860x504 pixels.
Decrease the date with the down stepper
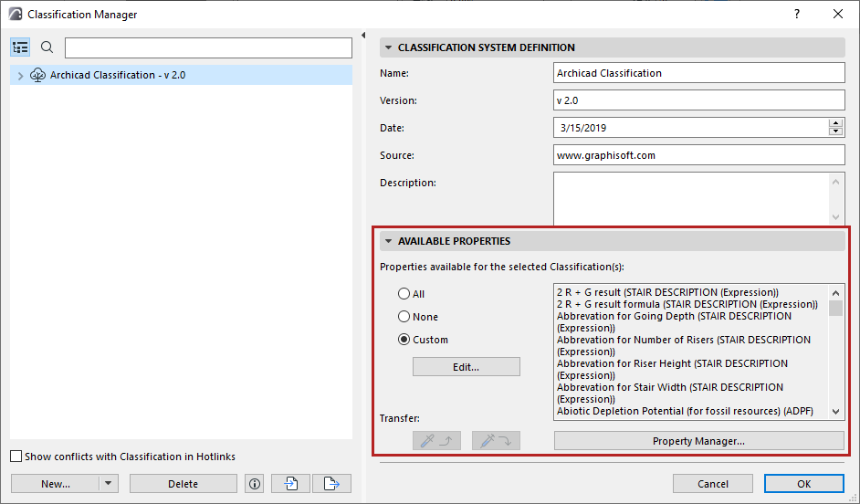[835, 131]
